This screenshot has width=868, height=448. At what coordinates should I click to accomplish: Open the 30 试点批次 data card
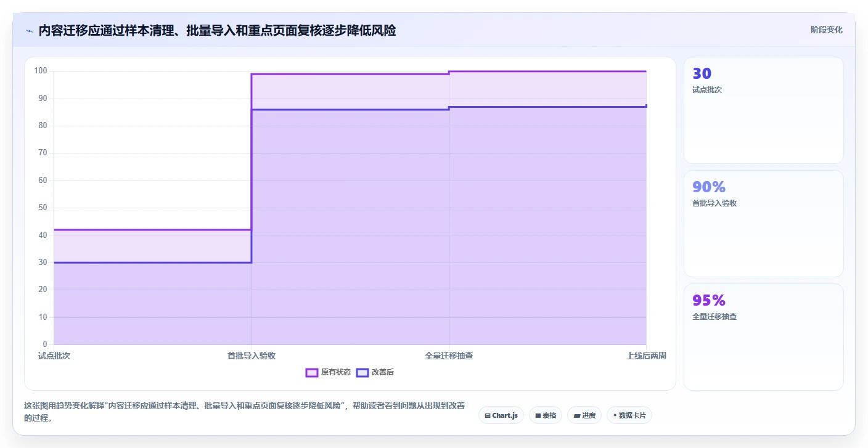pyautogui.click(x=764, y=110)
